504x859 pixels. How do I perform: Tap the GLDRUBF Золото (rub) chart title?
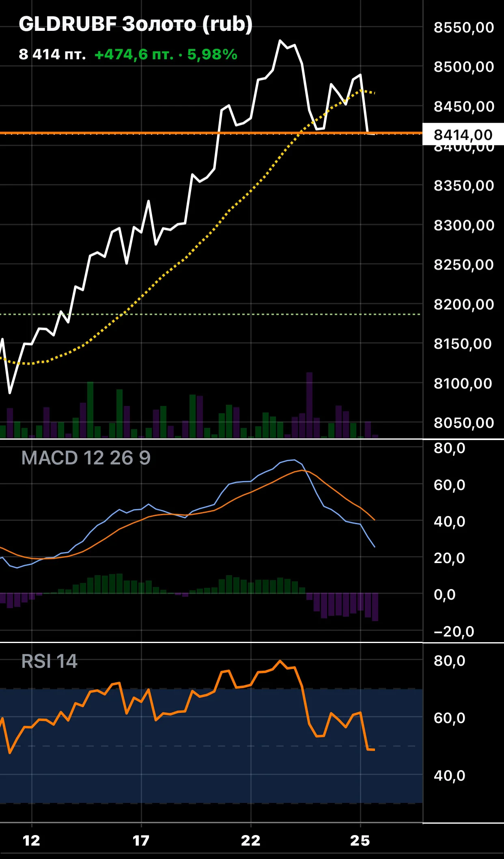136,24
